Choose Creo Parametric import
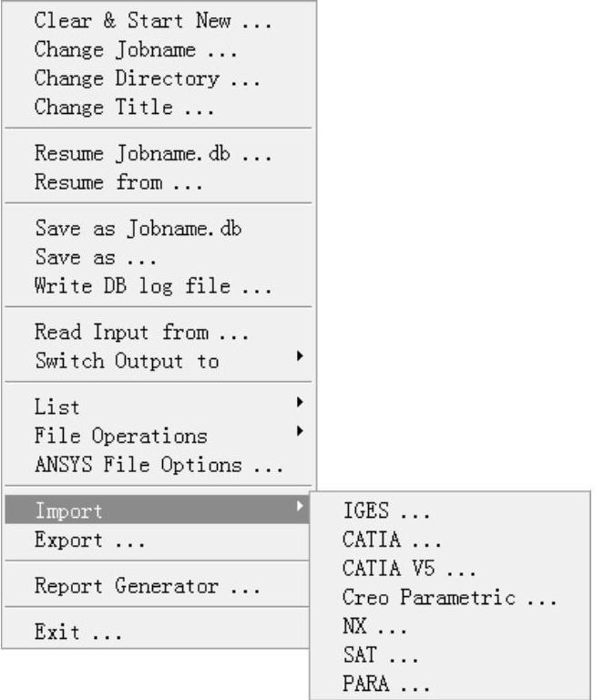614x700 pixels. tap(449, 598)
